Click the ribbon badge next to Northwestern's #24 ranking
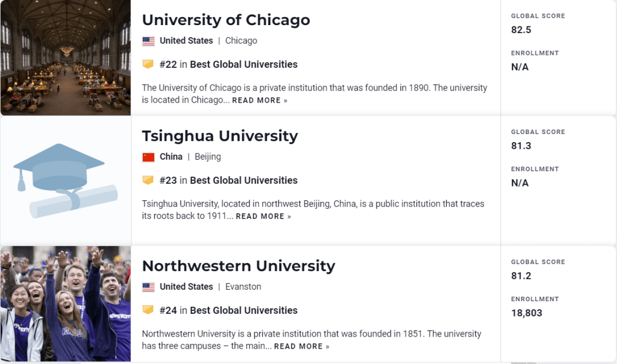This screenshot has height=364, width=617. tap(149, 310)
